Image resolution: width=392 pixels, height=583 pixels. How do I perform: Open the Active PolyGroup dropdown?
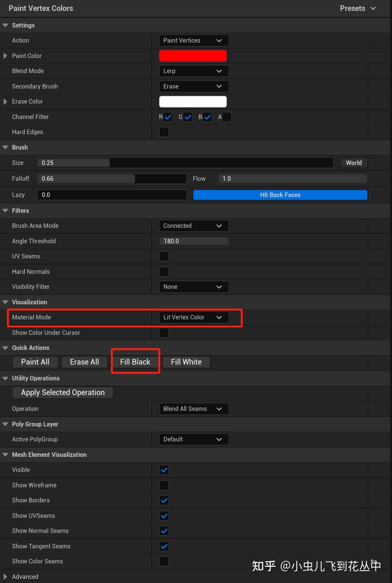click(194, 439)
